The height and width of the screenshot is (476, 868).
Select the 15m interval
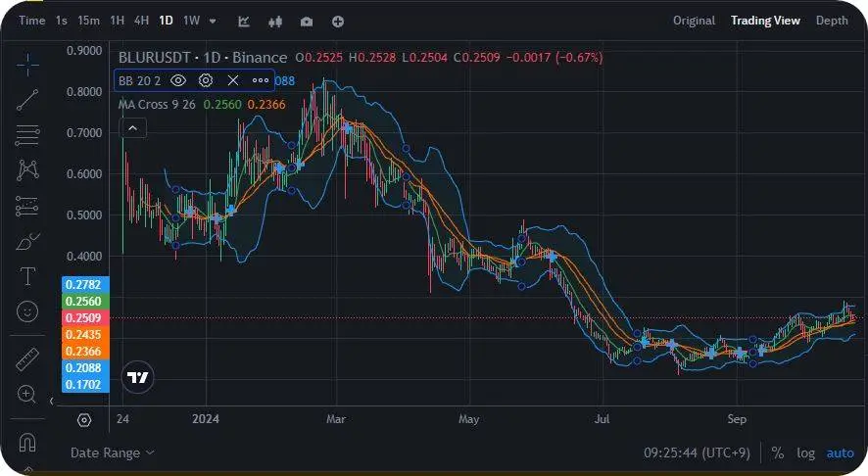pyautogui.click(x=88, y=21)
